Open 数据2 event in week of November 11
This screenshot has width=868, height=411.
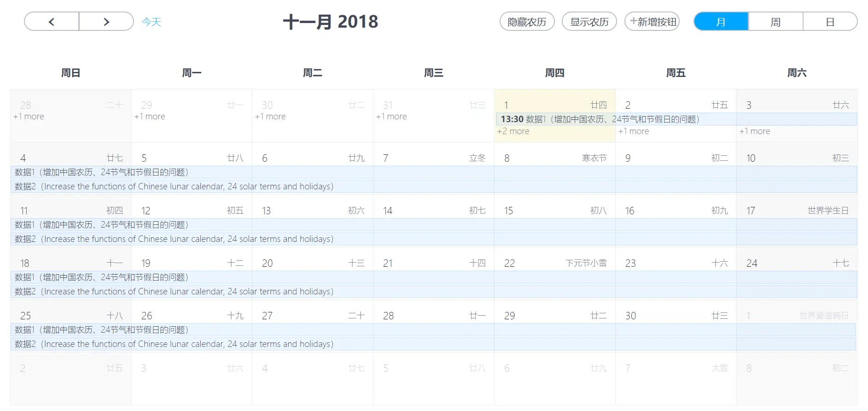pyautogui.click(x=434, y=239)
